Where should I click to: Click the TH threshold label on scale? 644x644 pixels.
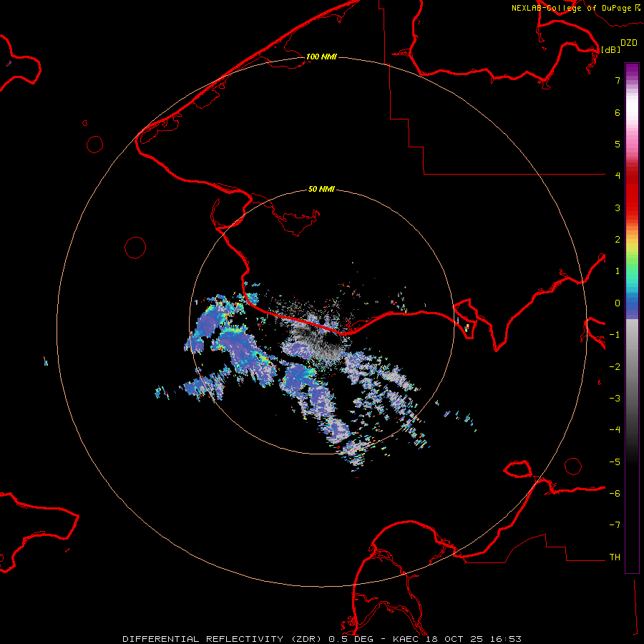[615, 557]
